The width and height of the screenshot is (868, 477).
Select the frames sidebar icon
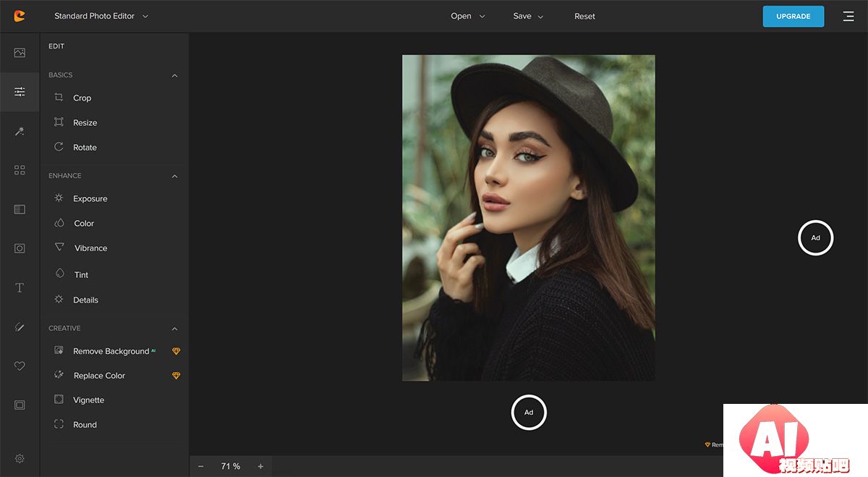click(20, 405)
